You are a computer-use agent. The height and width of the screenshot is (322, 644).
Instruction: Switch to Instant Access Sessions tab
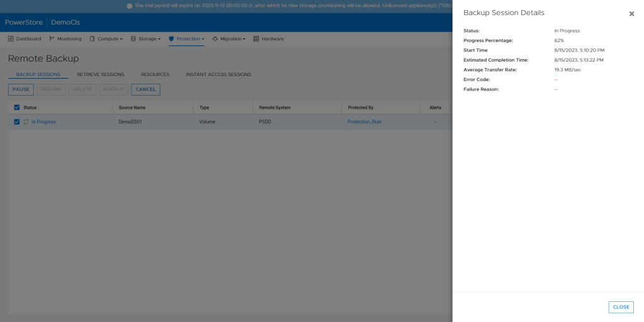pyautogui.click(x=218, y=74)
